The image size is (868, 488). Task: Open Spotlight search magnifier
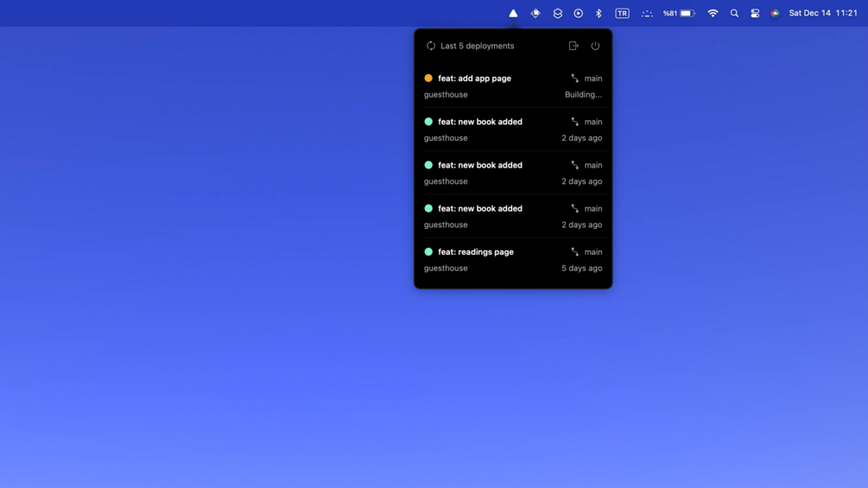tap(734, 13)
